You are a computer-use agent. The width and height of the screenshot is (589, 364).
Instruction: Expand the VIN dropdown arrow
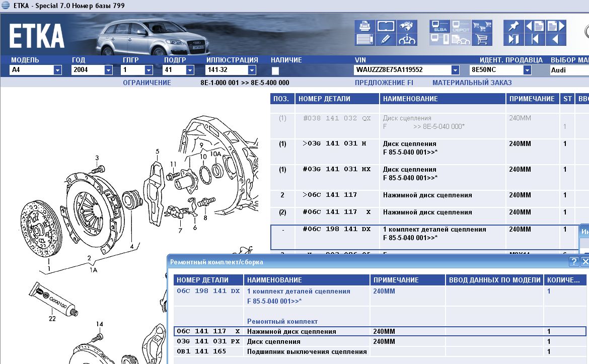click(455, 70)
